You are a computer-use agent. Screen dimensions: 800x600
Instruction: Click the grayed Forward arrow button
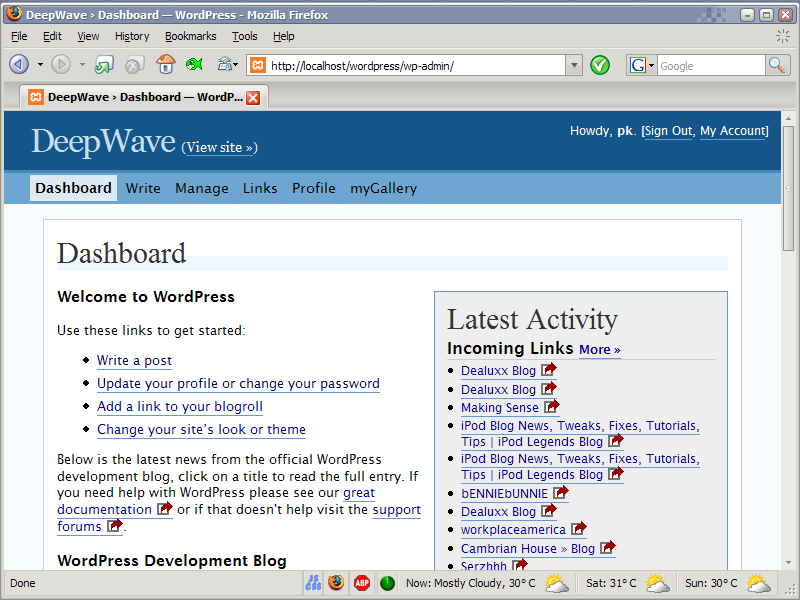61,65
